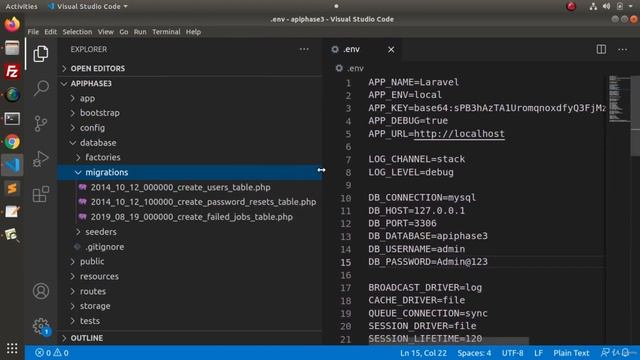Open the Files app in the dock

coord(12,48)
